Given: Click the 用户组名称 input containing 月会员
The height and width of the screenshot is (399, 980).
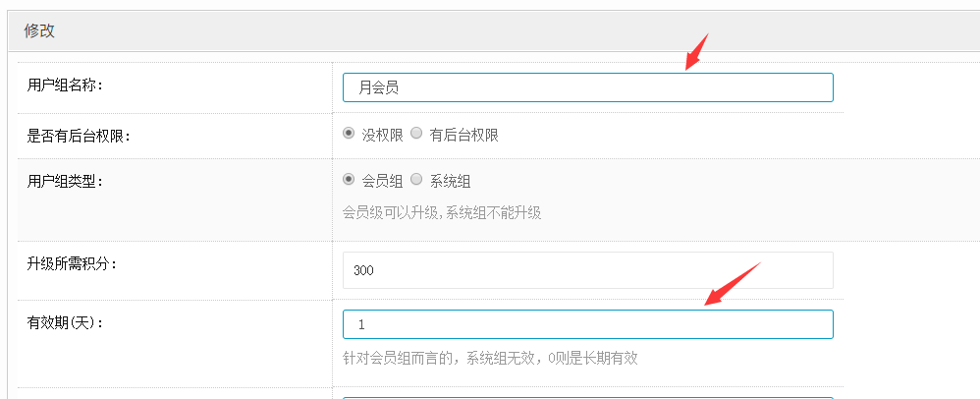Looking at the screenshot, I should pos(587,87).
